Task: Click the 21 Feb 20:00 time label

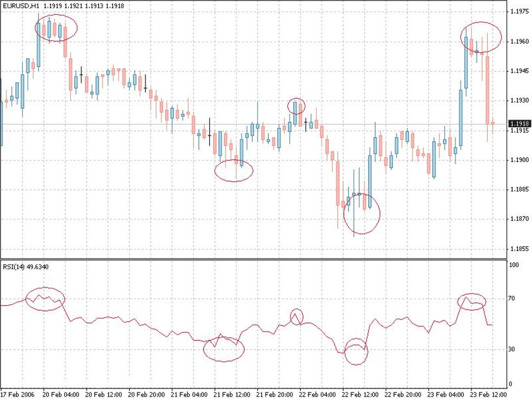Action: point(275,395)
